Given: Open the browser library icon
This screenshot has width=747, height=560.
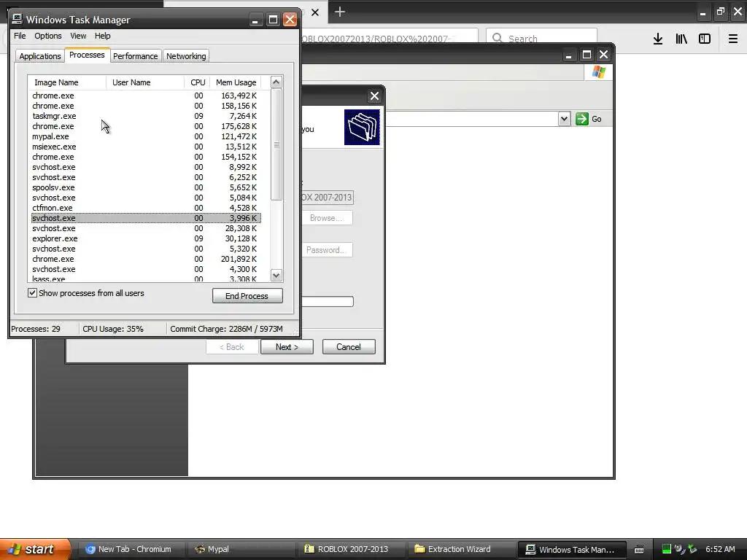Looking at the screenshot, I should (x=681, y=39).
